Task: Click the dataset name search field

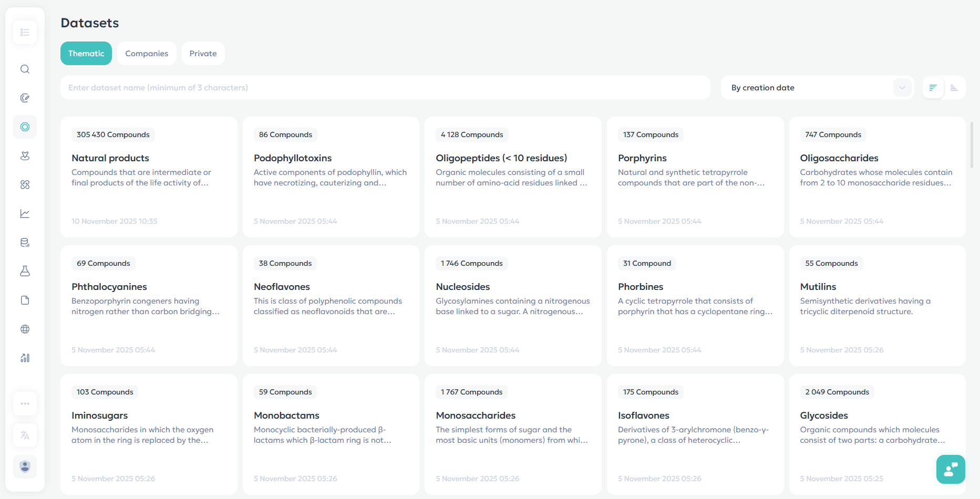Action: pyautogui.click(x=385, y=88)
